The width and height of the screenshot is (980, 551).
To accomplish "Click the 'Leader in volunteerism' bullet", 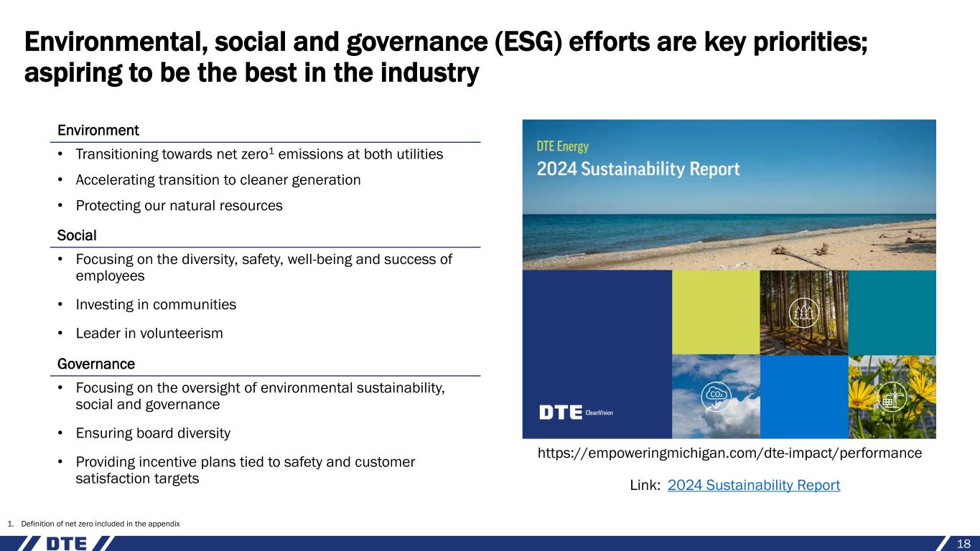I will coord(149,334).
